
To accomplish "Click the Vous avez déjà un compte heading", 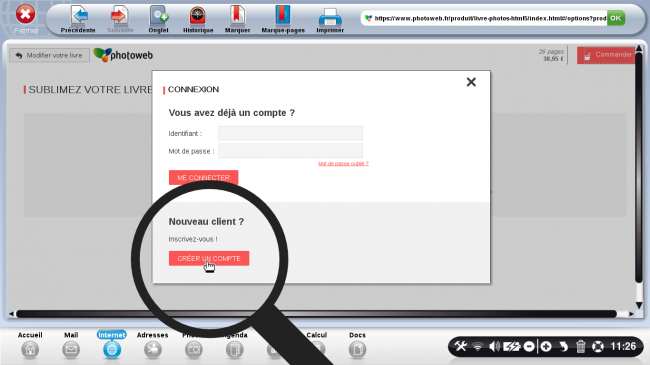I will (231, 113).
